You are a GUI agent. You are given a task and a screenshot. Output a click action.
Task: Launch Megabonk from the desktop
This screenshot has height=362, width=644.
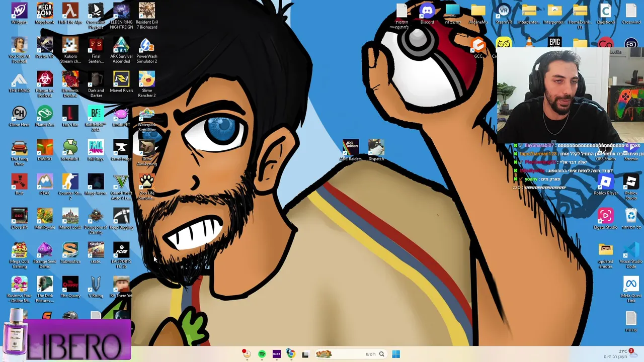[45, 14]
